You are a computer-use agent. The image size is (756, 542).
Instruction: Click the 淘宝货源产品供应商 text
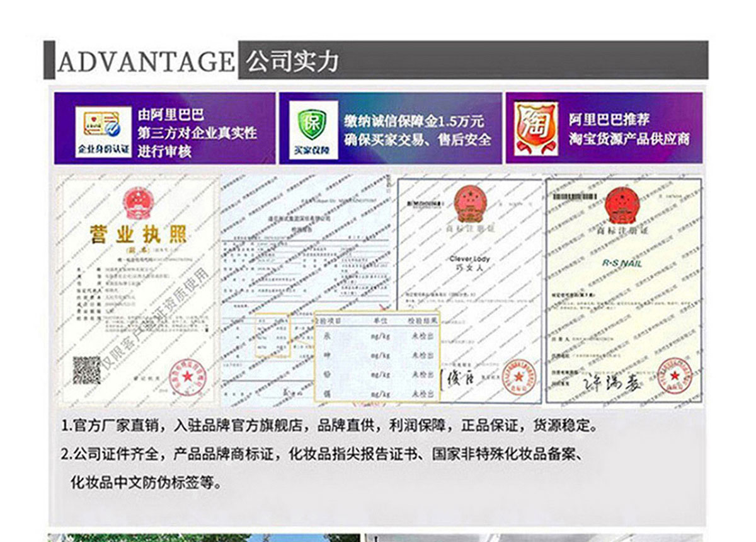tap(629, 139)
